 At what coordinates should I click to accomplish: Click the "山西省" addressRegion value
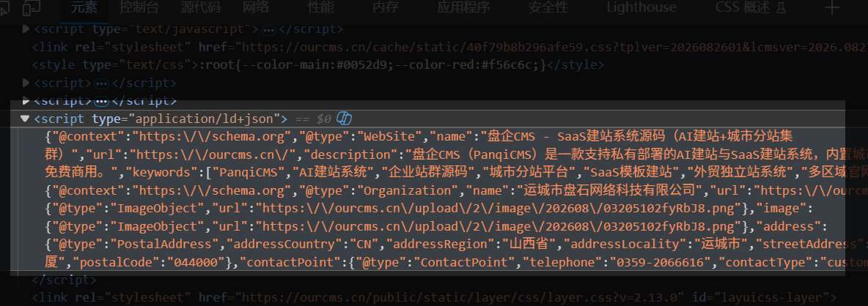(x=531, y=244)
